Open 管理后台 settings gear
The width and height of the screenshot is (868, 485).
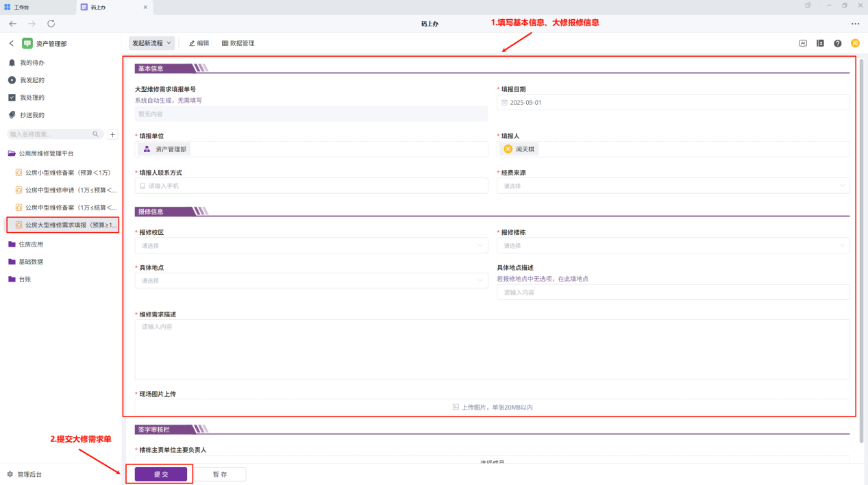point(10,474)
